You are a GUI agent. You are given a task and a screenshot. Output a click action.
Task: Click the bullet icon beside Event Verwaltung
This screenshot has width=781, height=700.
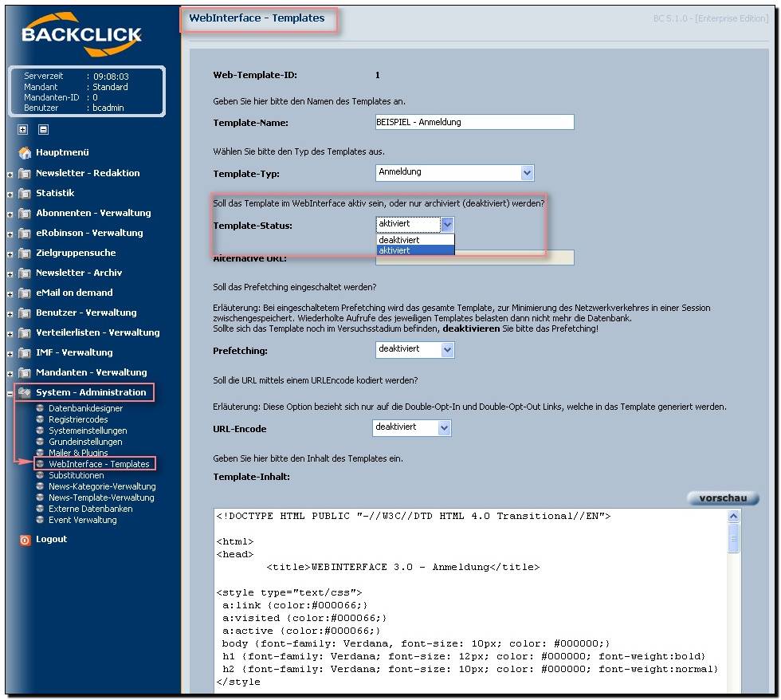(x=40, y=520)
